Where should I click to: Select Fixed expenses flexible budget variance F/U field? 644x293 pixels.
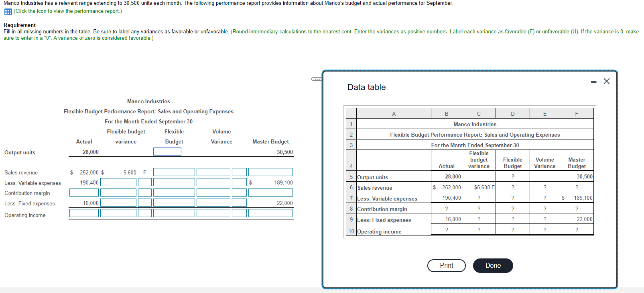[x=145, y=203]
